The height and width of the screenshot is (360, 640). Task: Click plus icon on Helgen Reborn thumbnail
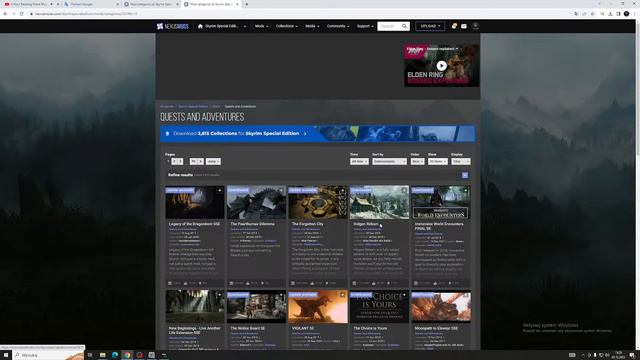(404, 190)
